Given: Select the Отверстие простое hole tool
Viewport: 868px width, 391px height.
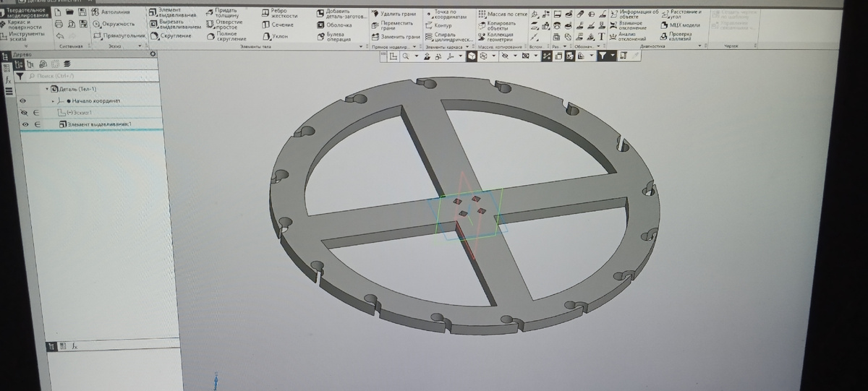Looking at the screenshot, I should (224, 24).
